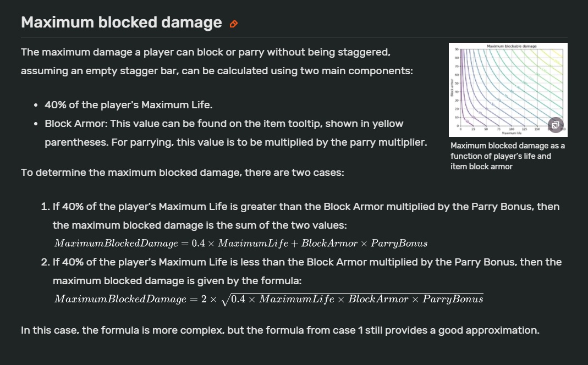Click the intro paragraph about being staggered
Image resolution: width=588 pixels, height=365 pixels.
217,62
